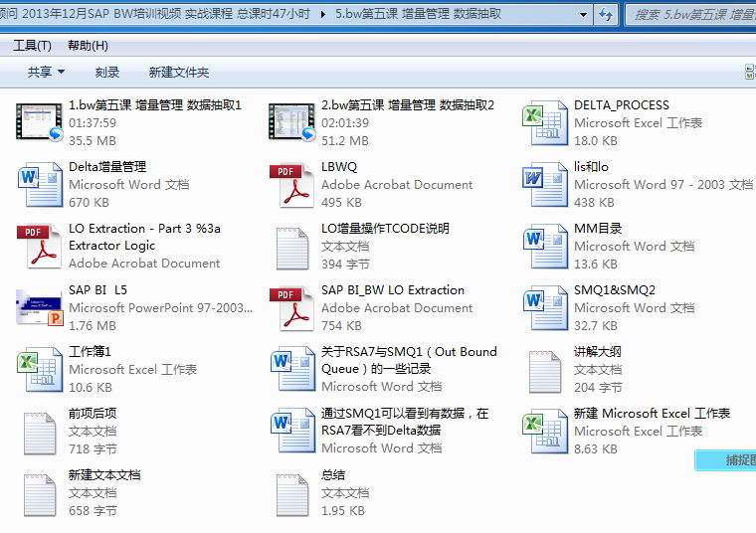
Task: Select video icon of 1.bw第五课 增量管理 数据抽取1
Action: 40,122
